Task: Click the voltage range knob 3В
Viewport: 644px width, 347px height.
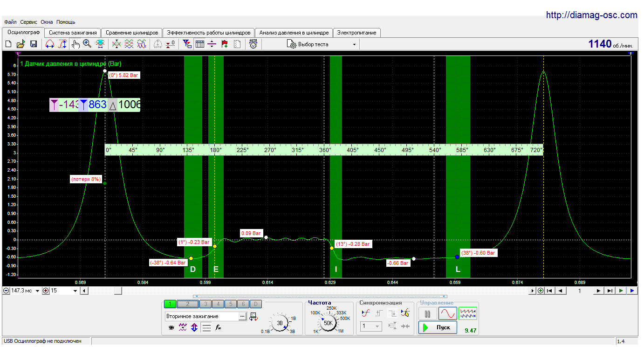Action: 280,323
